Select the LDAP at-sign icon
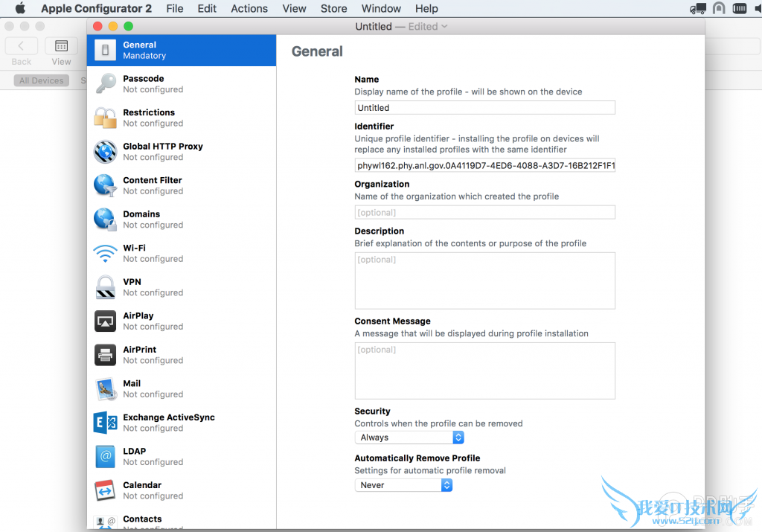The width and height of the screenshot is (762, 532). click(105, 457)
